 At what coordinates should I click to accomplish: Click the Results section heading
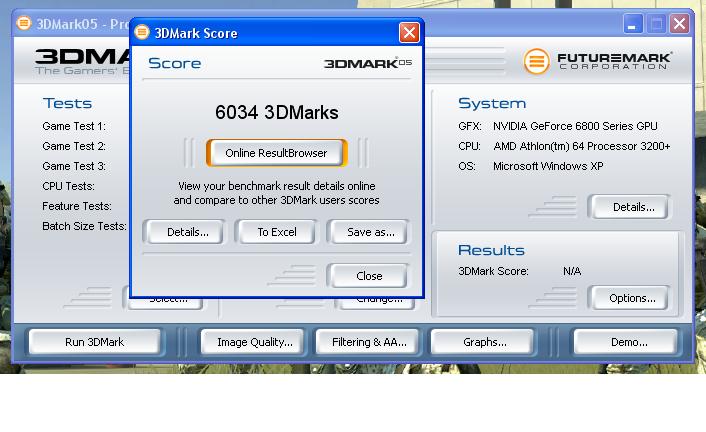tap(491, 250)
